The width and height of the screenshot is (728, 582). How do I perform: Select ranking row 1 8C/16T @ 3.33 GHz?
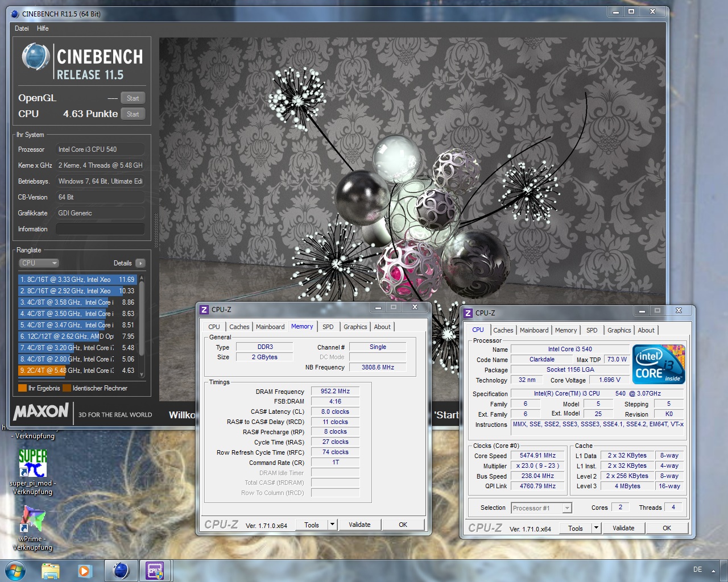coord(77,280)
